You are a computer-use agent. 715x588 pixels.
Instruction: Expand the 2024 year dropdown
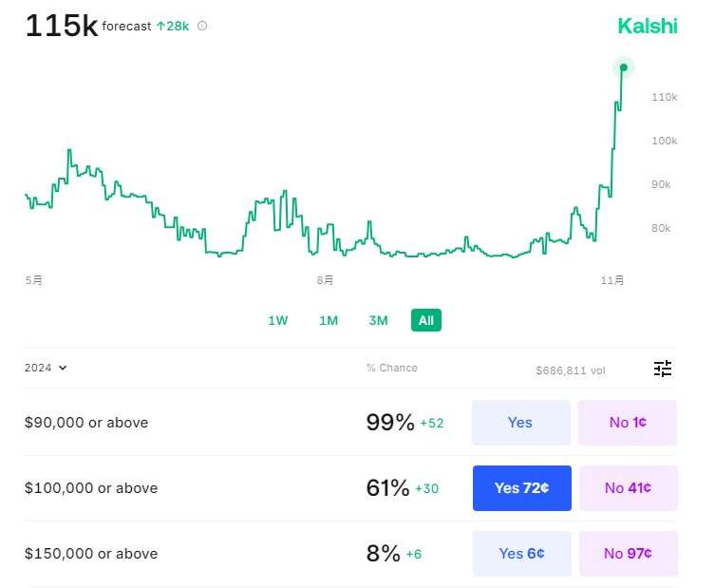coord(46,368)
